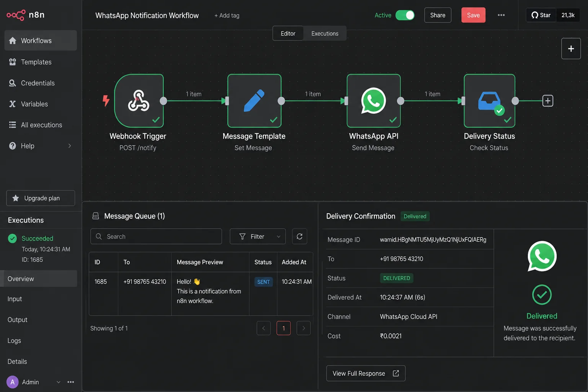Viewport: 588px width, 392px height.
Task: Click the Message Queue panel icon
Action: [x=96, y=216]
